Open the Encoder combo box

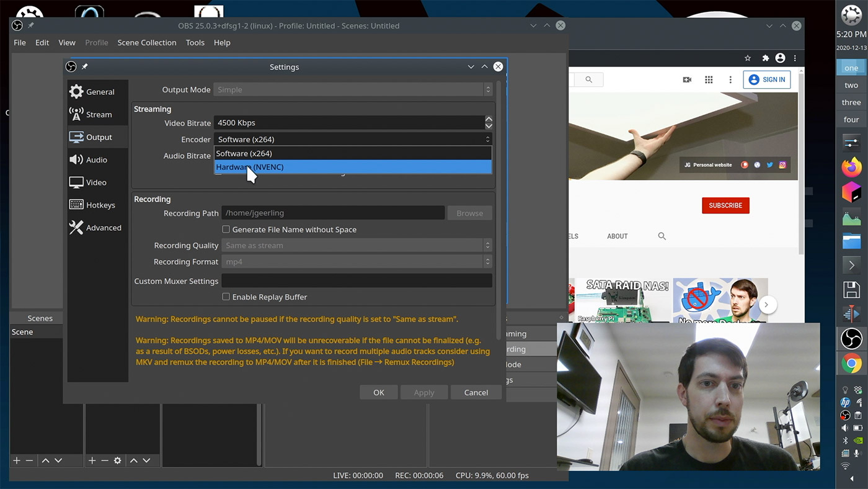[x=353, y=139]
